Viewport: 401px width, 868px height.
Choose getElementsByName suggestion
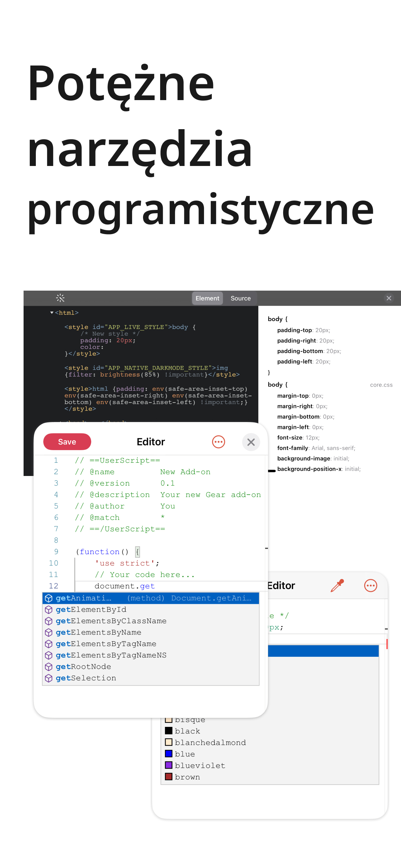(151, 633)
